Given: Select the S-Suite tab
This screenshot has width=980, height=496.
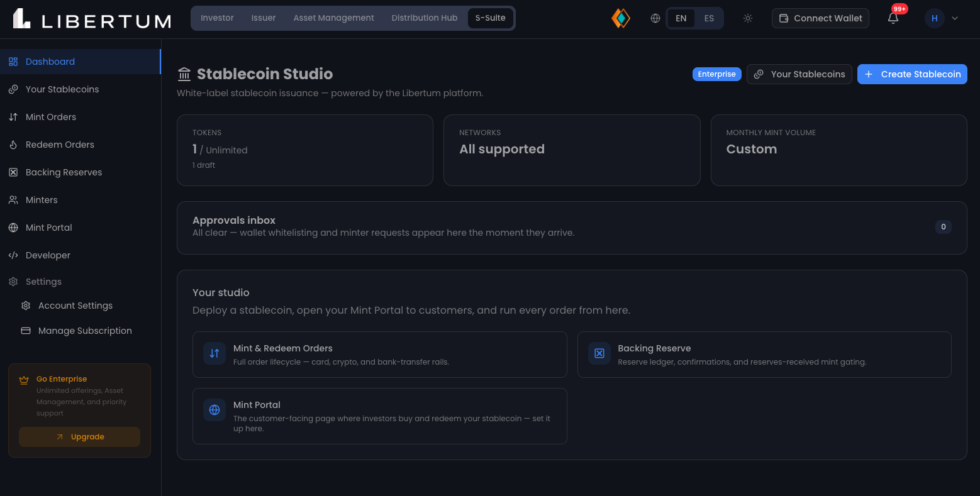Looking at the screenshot, I should point(491,18).
